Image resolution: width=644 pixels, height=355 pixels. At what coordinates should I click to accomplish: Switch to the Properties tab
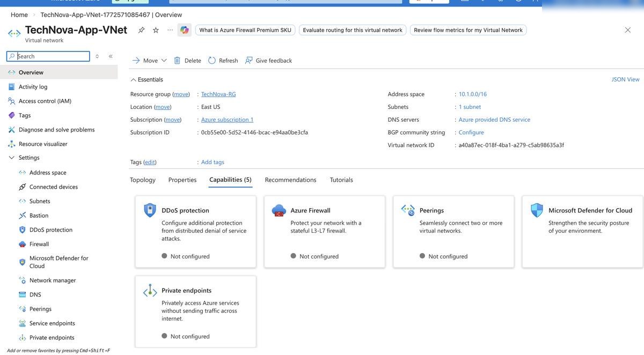point(182,180)
